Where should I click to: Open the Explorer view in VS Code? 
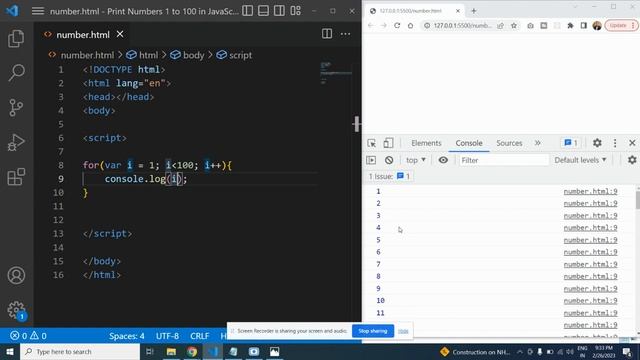point(16,38)
